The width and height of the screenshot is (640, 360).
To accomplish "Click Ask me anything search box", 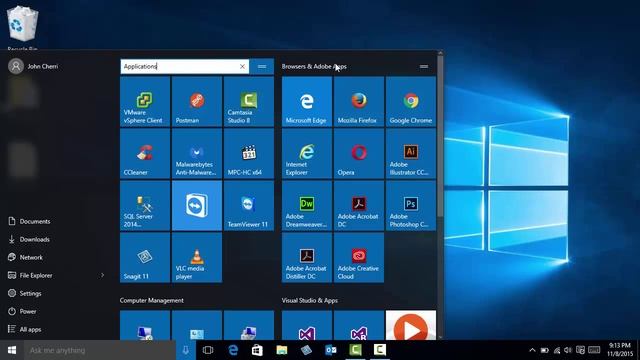I will tap(100, 350).
